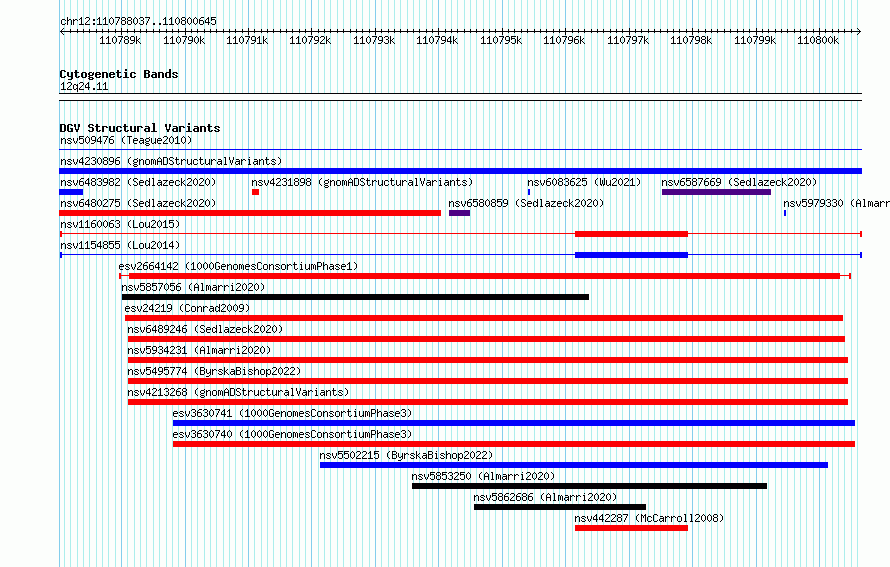Viewport: 890px width, 567px height.
Task: Click the 12q24.11 cytogenetic band label
Action: tap(84, 86)
